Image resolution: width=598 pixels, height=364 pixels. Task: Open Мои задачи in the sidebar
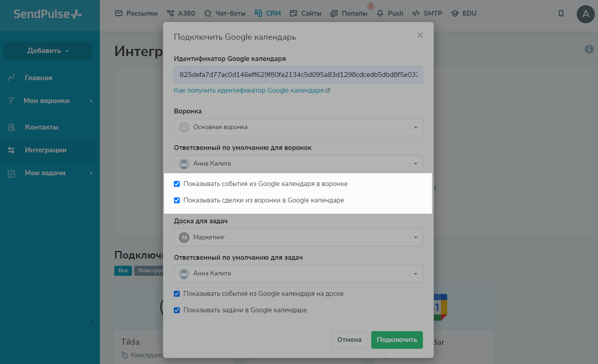pyautogui.click(x=45, y=173)
